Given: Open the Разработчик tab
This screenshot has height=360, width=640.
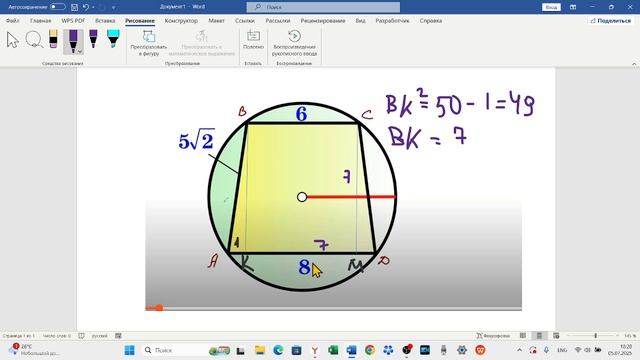Looking at the screenshot, I should [x=392, y=20].
